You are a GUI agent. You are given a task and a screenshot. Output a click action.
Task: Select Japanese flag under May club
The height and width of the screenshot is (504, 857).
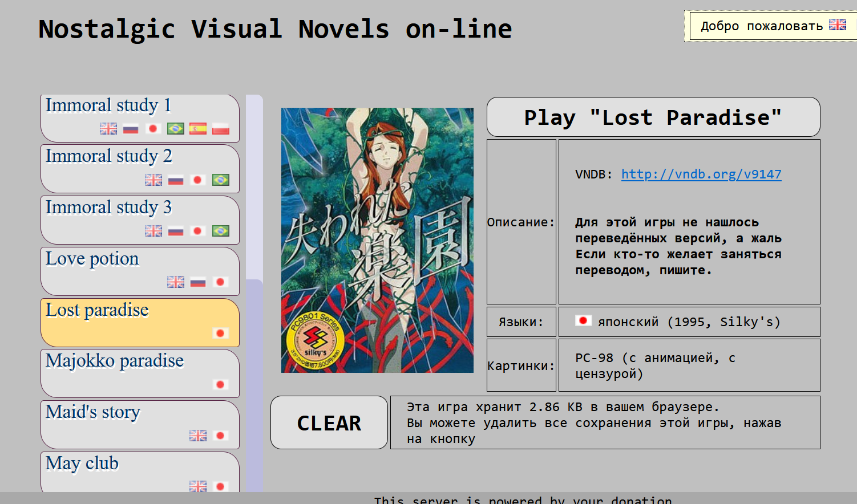click(x=220, y=486)
